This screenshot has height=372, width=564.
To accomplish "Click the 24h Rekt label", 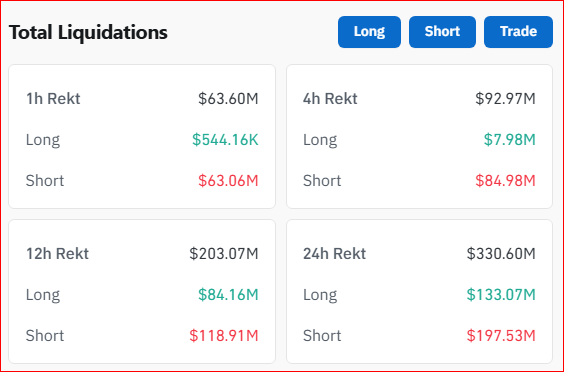I will (x=335, y=254).
